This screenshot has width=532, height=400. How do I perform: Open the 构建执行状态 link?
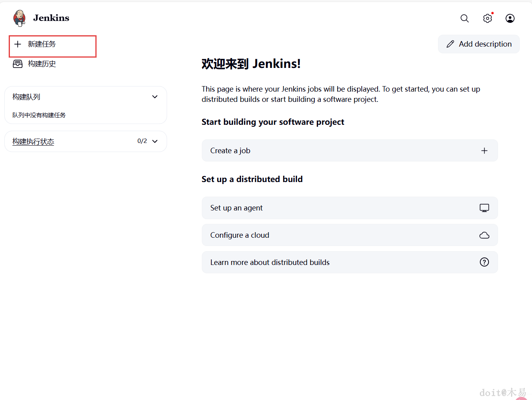pyautogui.click(x=33, y=142)
